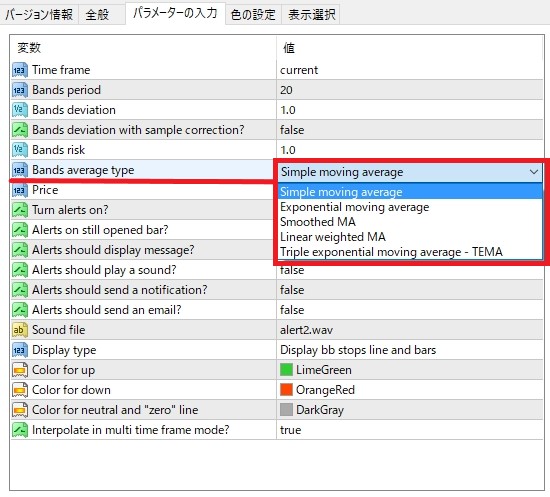The width and height of the screenshot is (550, 497).
Task: Click the Time frame row icon
Action: [20, 70]
